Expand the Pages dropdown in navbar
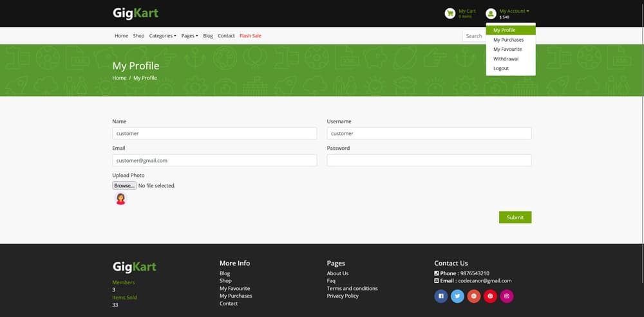 (x=189, y=36)
